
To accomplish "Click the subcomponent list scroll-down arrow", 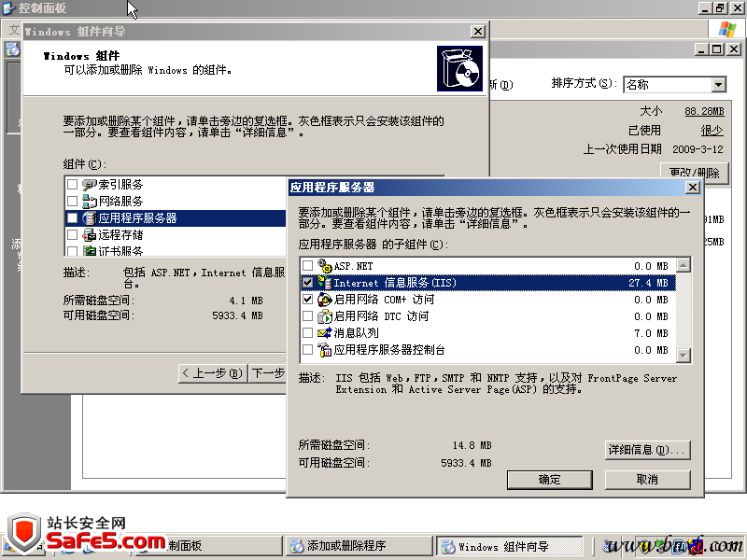I will click(684, 356).
